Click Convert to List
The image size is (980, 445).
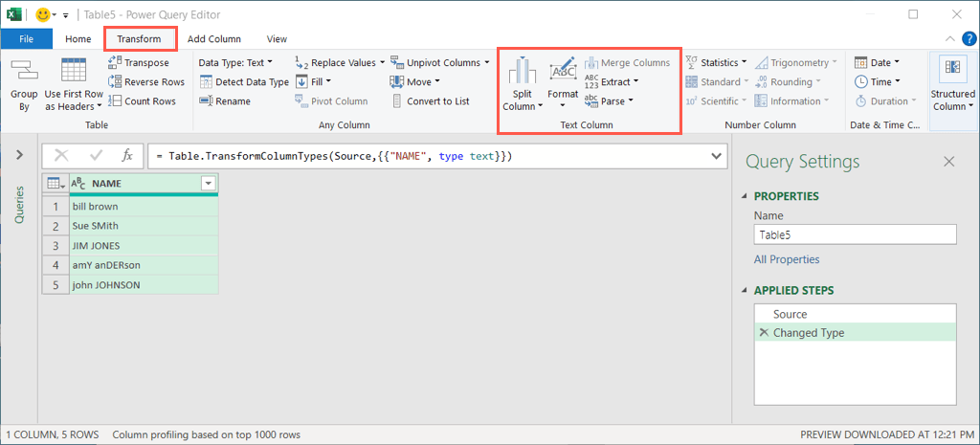click(x=430, y=101)
